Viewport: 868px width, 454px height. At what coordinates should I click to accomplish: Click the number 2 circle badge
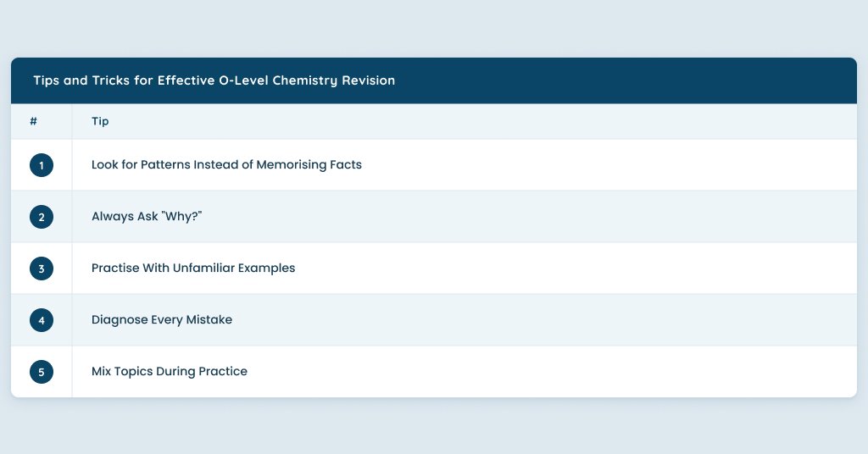42,217
